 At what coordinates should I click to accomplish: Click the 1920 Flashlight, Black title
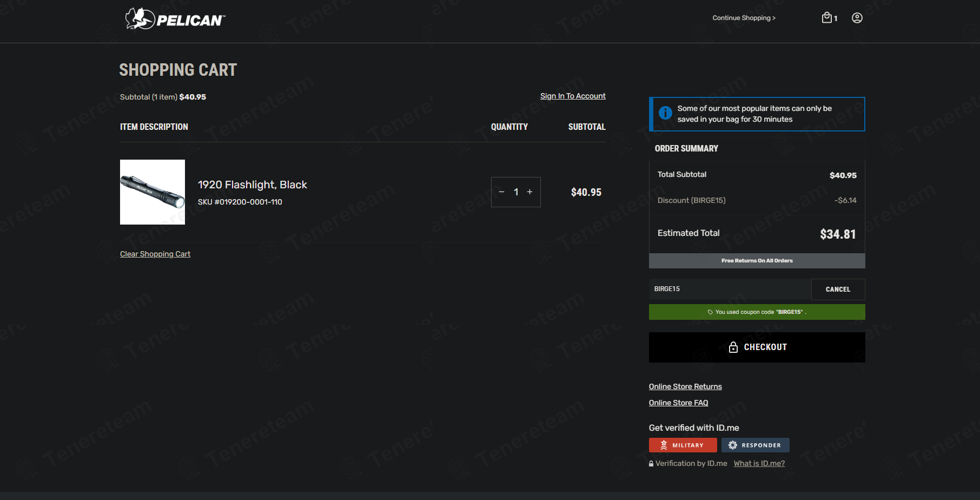(x=252, y=185)
